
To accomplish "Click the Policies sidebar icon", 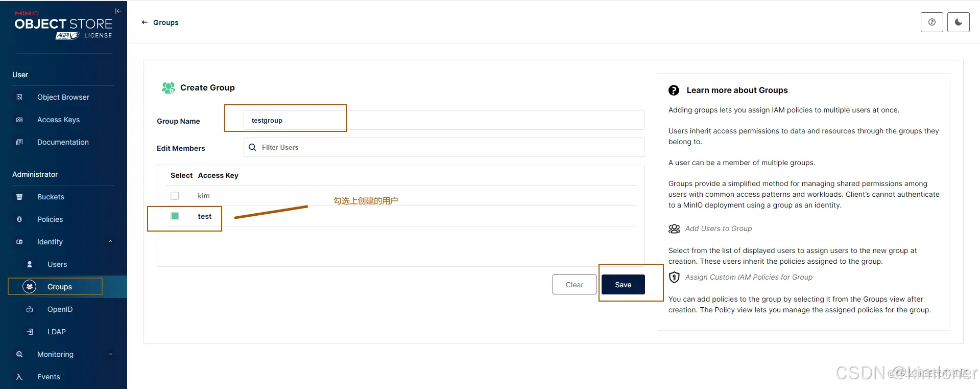I will tap(19, 219).
